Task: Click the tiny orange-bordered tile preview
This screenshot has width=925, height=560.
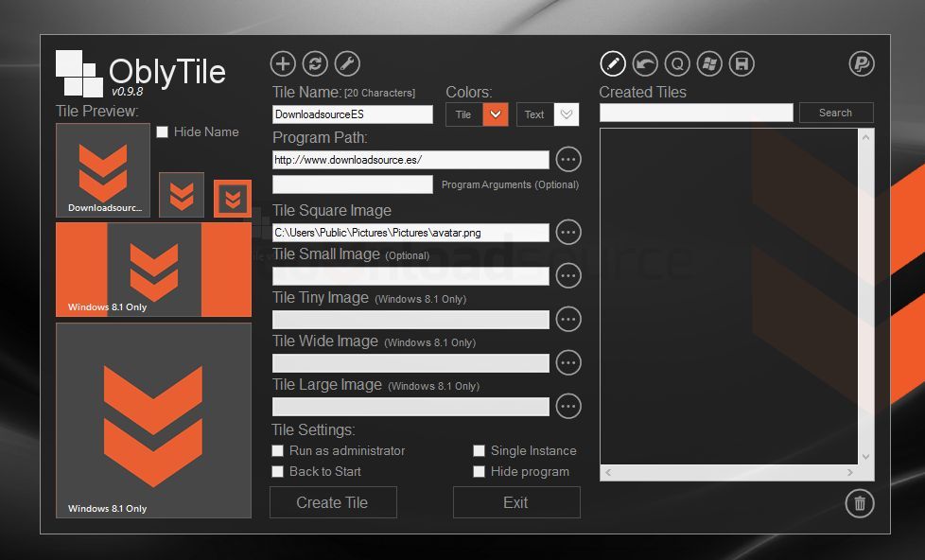Action: [x=233, y=199]
